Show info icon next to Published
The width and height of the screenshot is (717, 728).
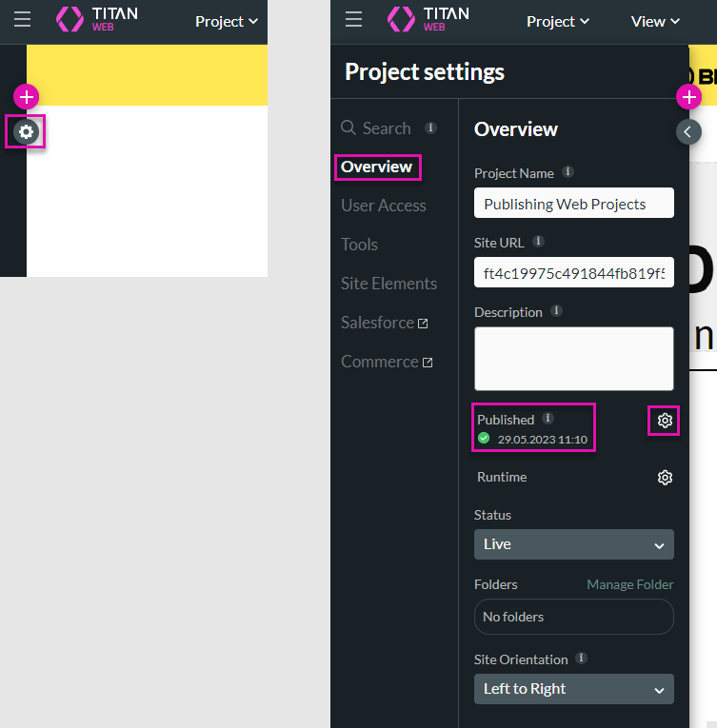(x=548, y=419)
